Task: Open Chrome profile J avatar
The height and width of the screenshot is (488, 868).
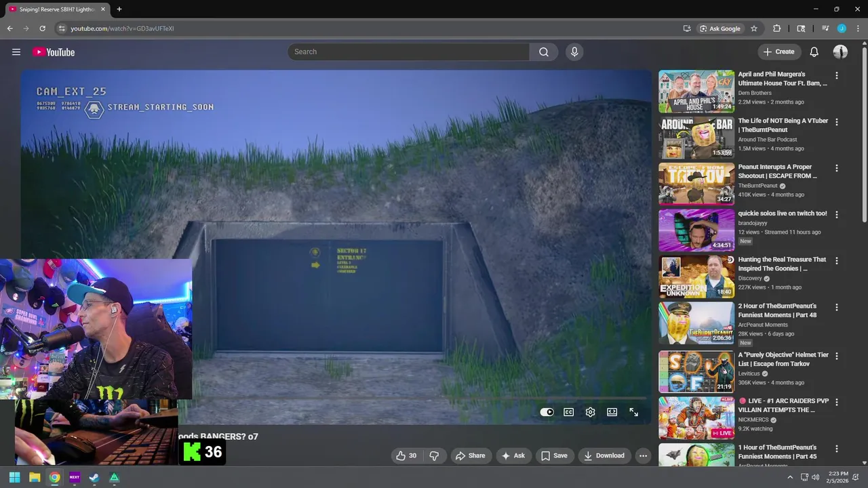Action: pyautogui.click(x=842, y=28)
